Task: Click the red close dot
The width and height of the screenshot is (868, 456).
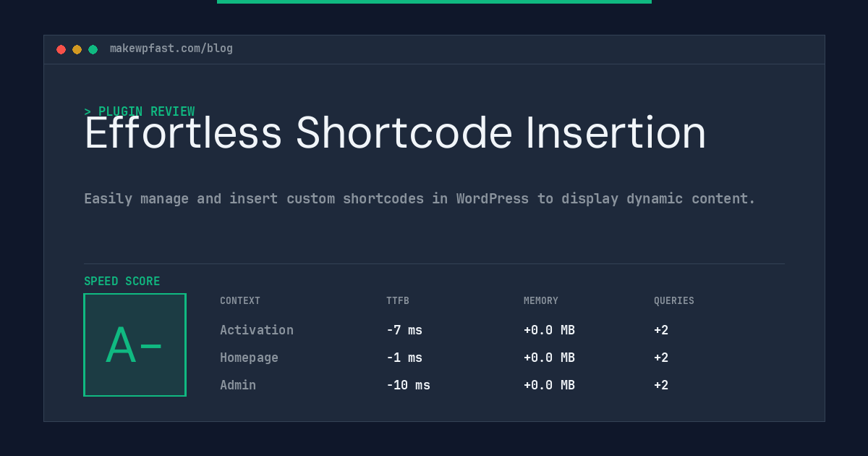Action: coord(61,49)
